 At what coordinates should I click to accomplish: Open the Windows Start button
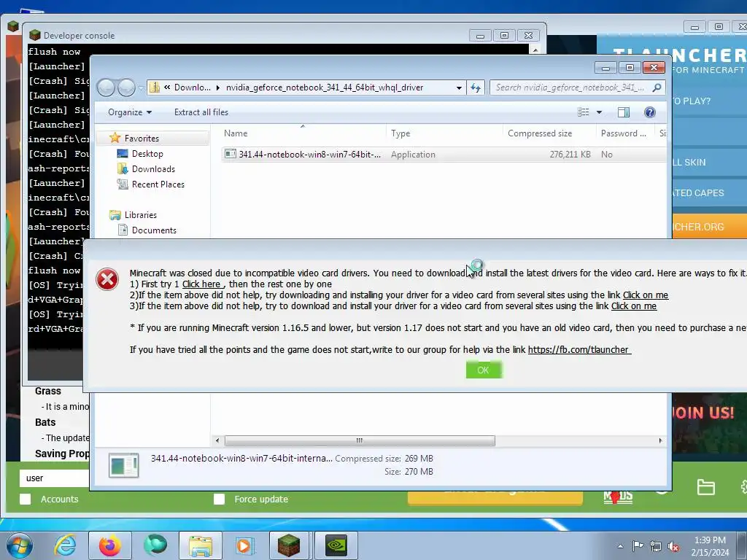point(20,545)
